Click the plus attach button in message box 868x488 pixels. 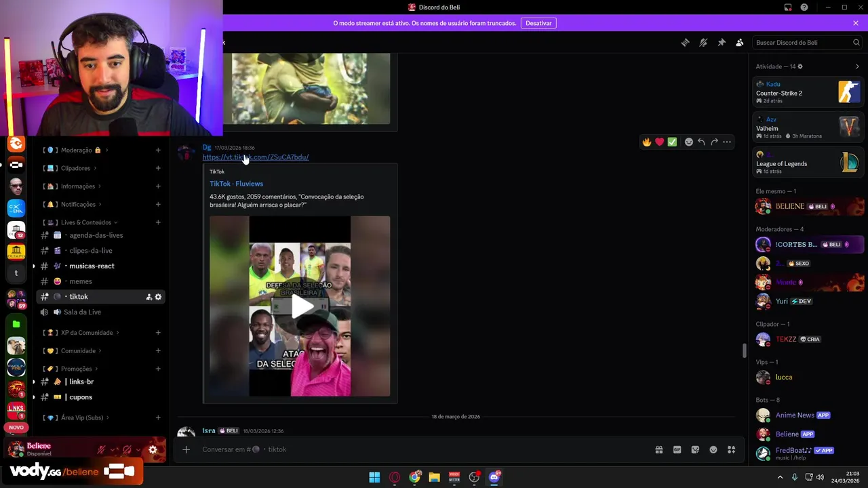pos(186,449)
